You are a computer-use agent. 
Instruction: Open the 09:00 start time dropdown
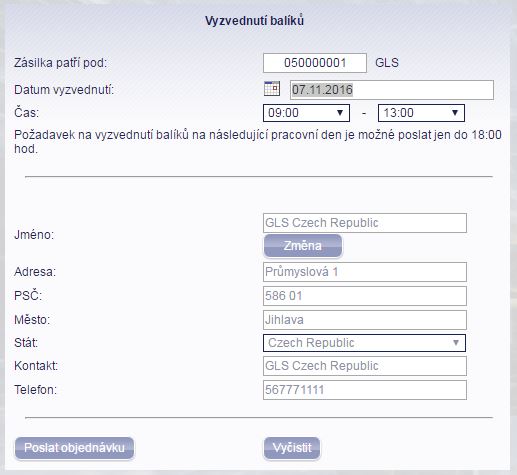coord(306,113)
